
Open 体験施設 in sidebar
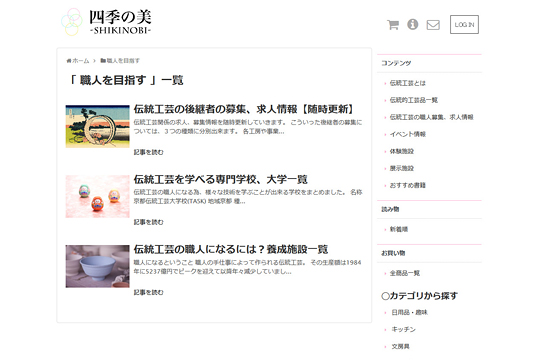(x=402, y=151)
